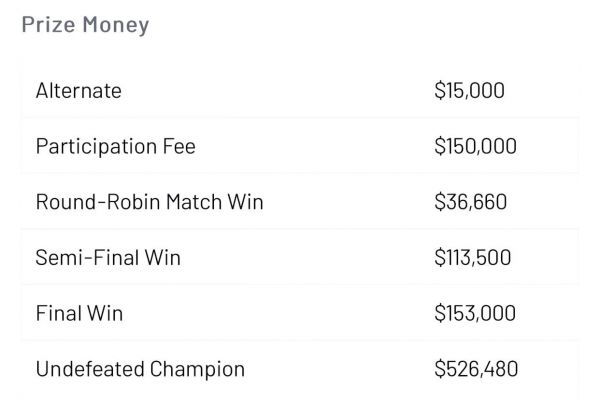Click the word Money in the heading
The width and height of the screenshot is (600, 400).
coord(116,26)
